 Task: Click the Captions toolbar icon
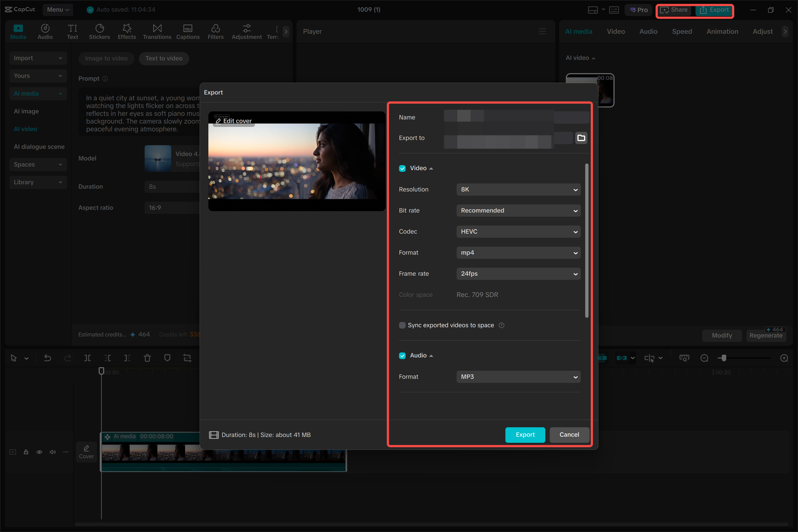(x=188, y=31)
